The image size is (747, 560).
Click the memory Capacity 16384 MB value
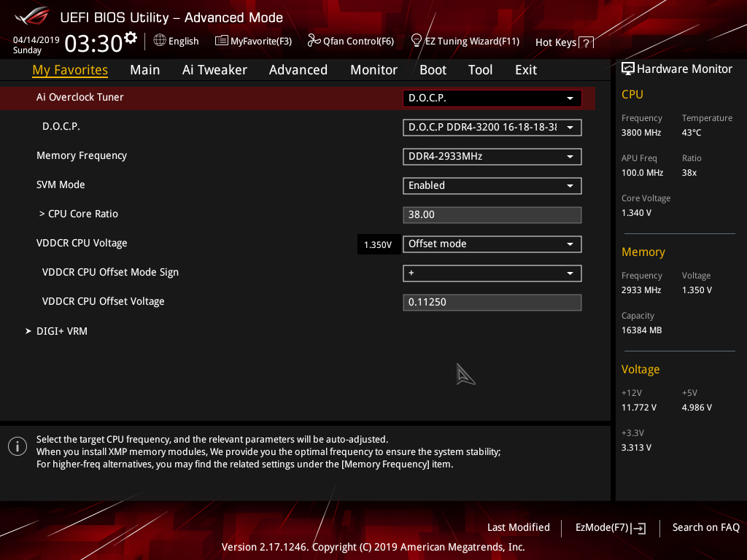[x=642, y=330]
